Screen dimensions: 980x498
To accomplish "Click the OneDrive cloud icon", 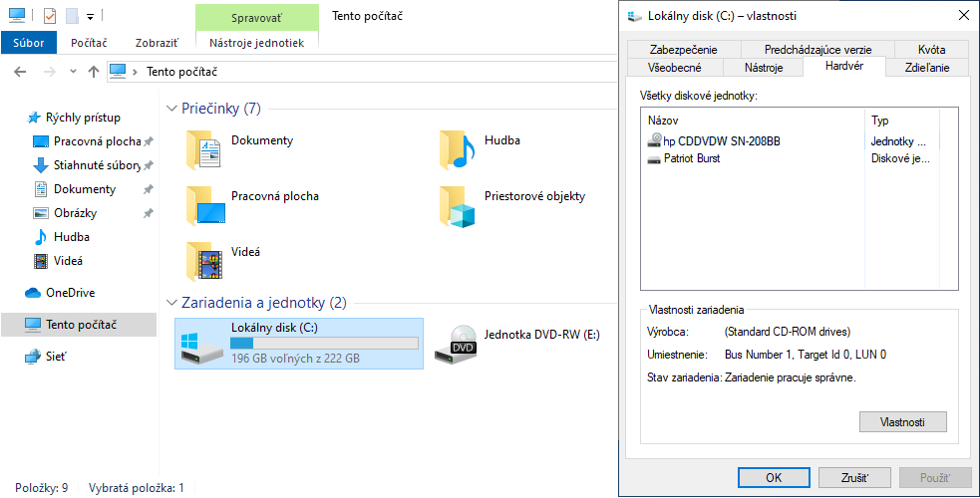I will pyautogui.click(x=33, y=293).
